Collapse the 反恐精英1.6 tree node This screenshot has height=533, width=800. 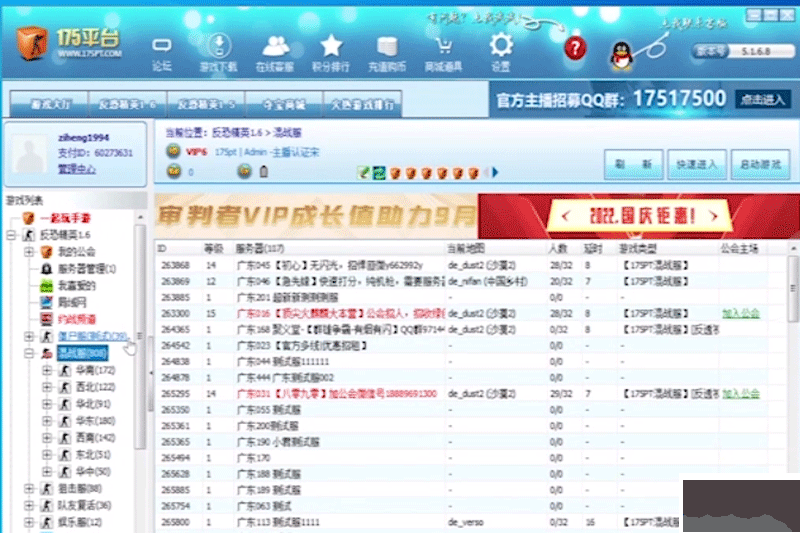coord(11,235)
